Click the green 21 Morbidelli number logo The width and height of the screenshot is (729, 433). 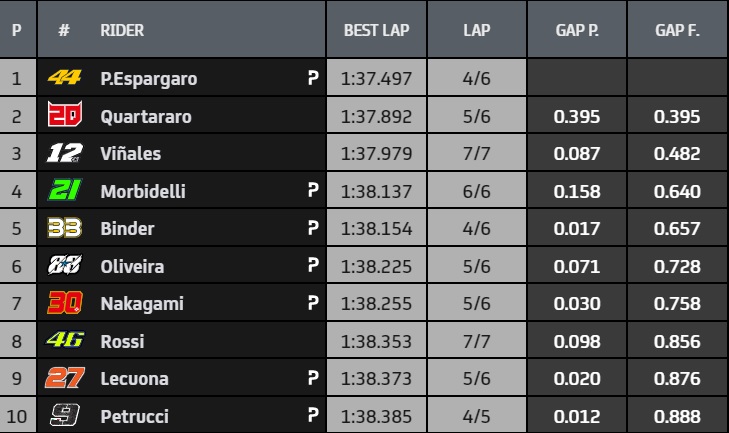pyautogui.click(x=65, y=190)
